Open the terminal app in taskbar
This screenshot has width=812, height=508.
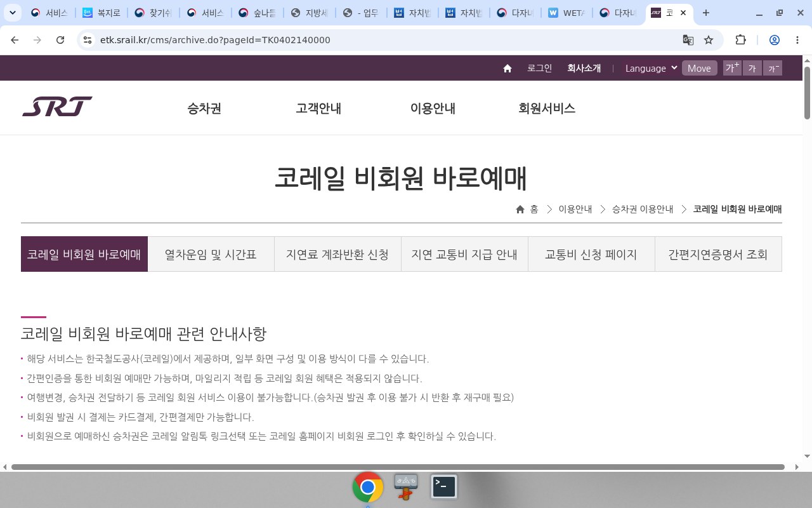tap(444, 487)
